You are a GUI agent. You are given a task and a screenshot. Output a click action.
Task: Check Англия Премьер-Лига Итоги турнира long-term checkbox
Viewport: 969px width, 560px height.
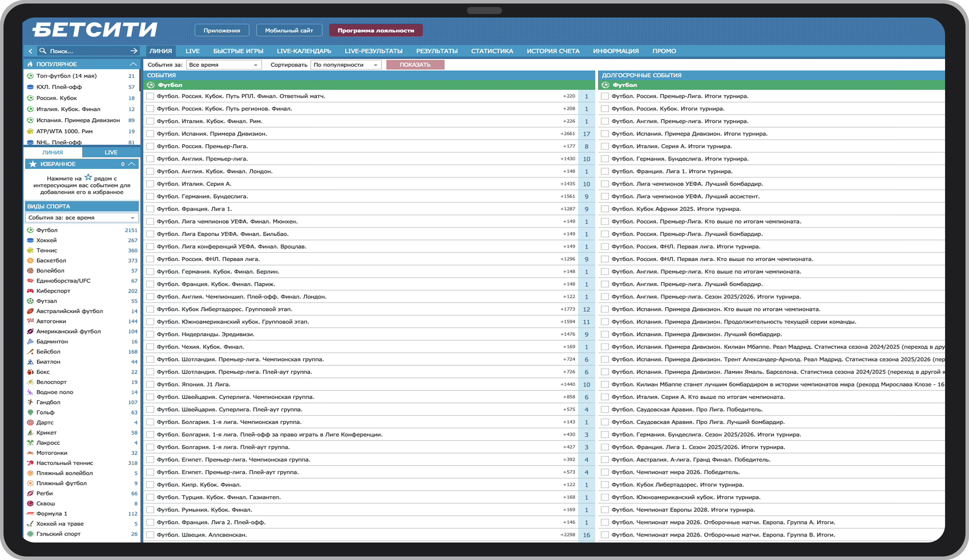(x=605, y=121)
